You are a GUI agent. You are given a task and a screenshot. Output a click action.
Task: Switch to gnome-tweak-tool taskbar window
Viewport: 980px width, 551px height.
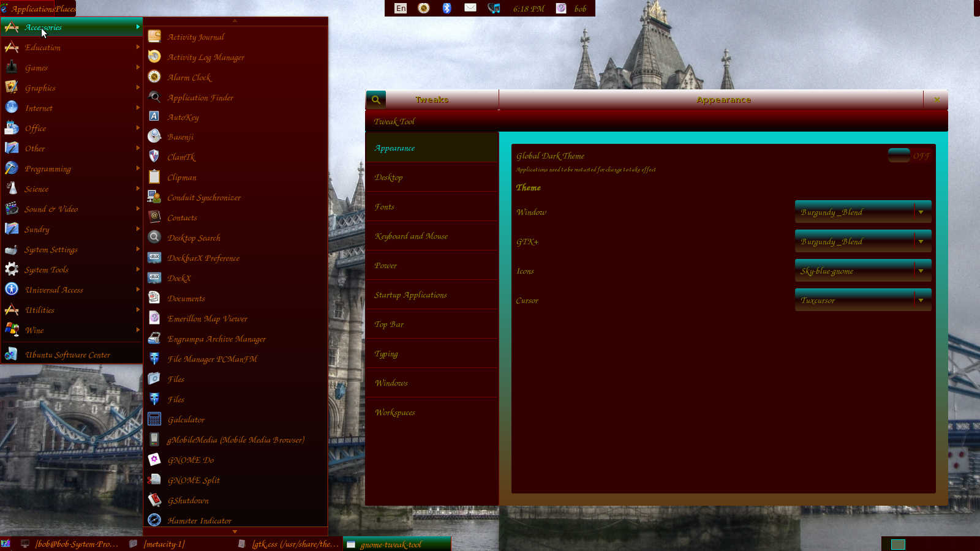point(398,544)
